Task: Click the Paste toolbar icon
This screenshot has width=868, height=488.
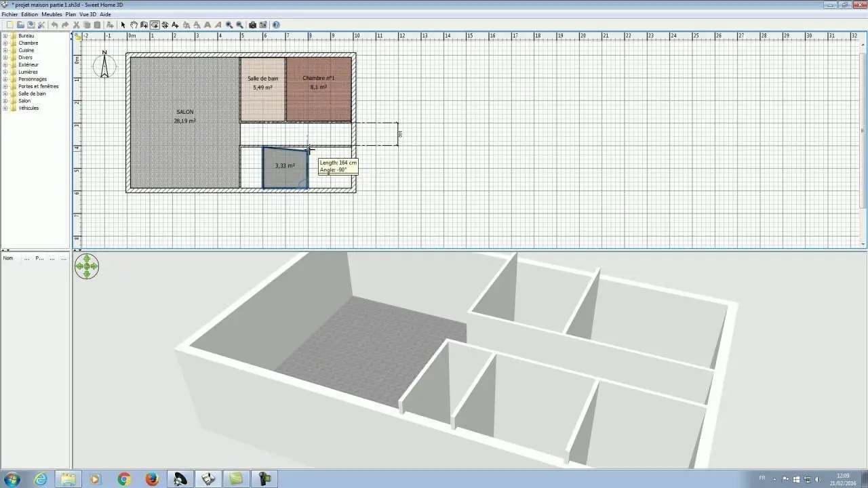Action: point(97,25)
